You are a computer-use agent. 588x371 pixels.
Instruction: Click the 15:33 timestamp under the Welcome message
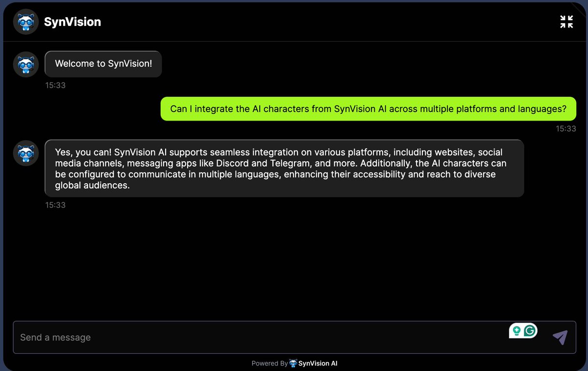[55, 85]
